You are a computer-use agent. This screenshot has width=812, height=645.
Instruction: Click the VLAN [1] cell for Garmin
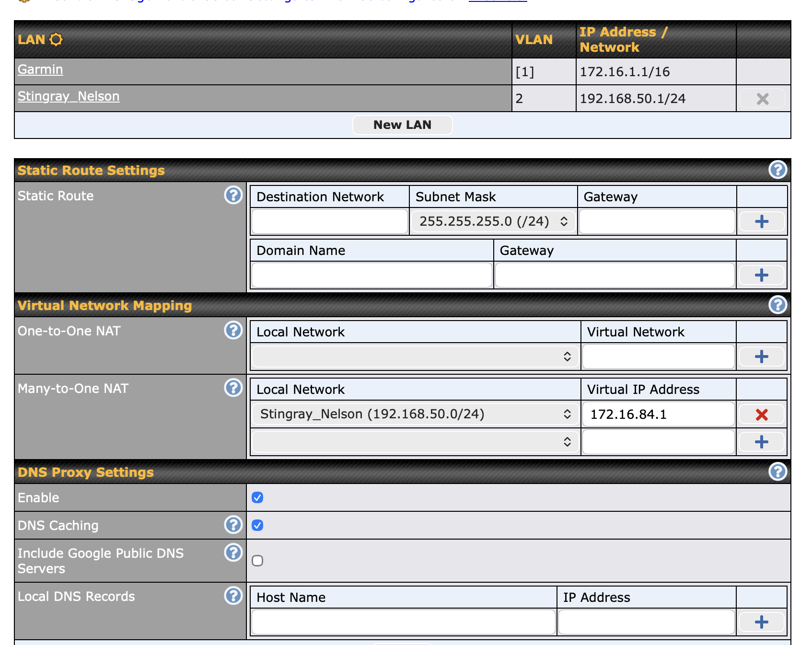544,72
